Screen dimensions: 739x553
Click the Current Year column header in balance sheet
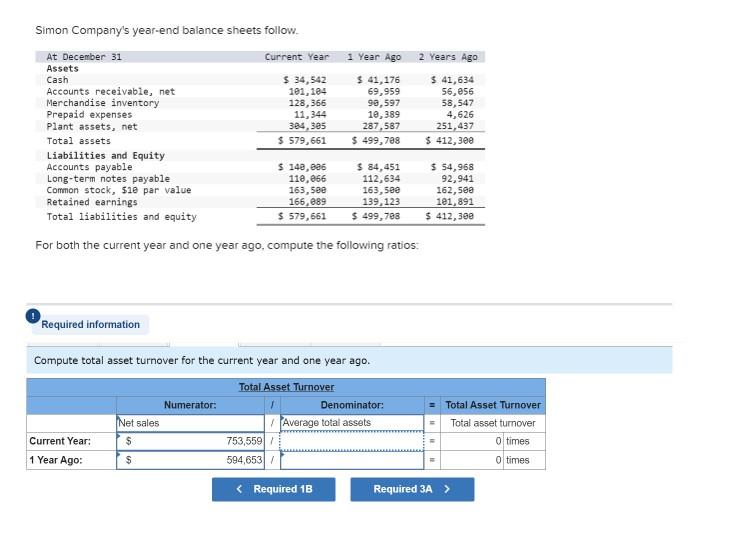pyautogui.click(x=297, y=57)
